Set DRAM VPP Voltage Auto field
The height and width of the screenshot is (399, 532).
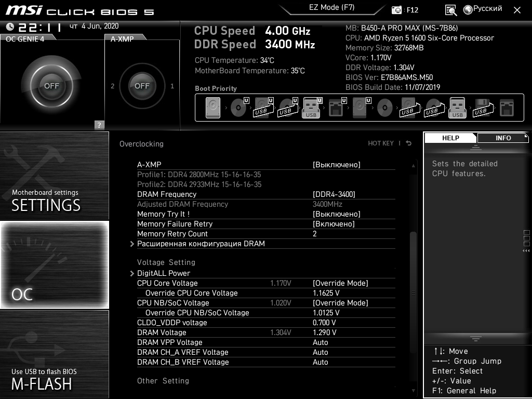click(x=320, y=342)
